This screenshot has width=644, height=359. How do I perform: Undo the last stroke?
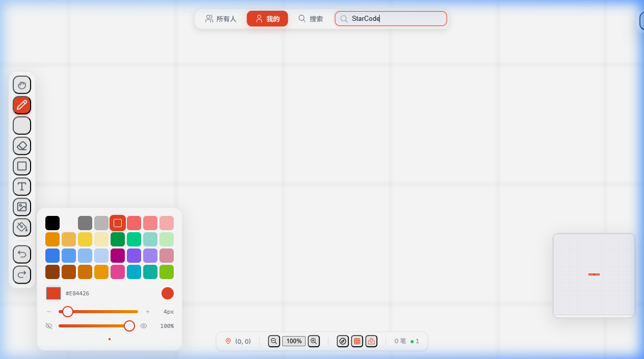click(x=22, y=254)
